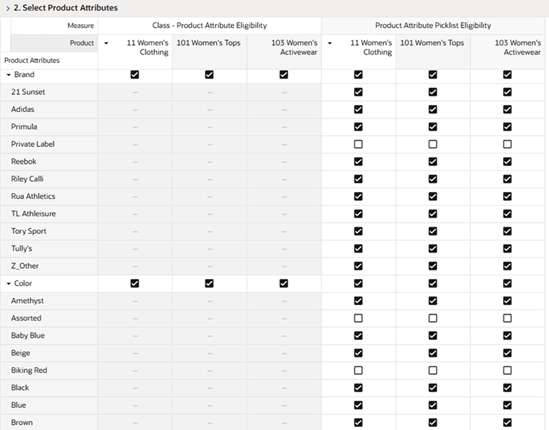The width and height of the screenshot is (549, 430).
Task: Uncheck 21 Sunset picklist for 11 Women's Clothing
Action: pos(358,92)
